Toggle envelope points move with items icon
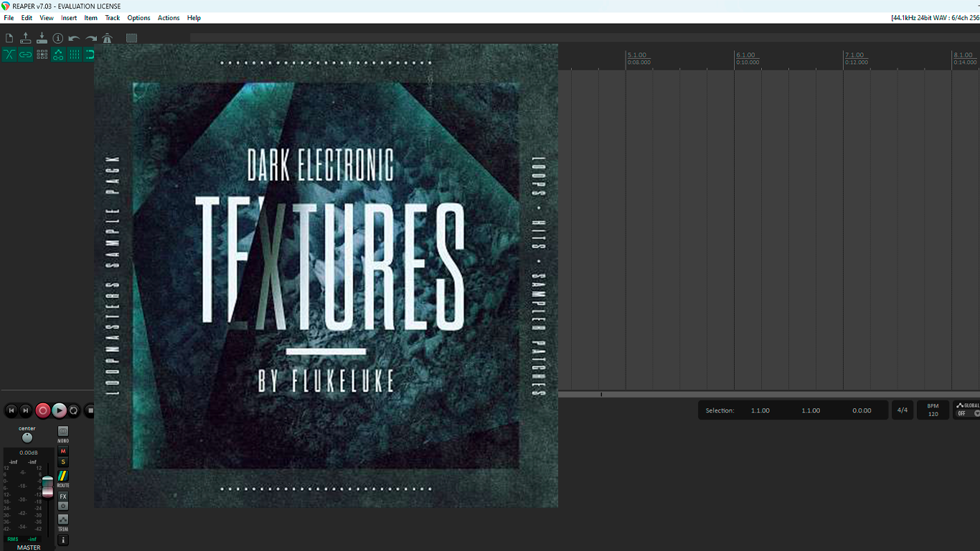Screen dimensions: 980x551 coord(58,55)
